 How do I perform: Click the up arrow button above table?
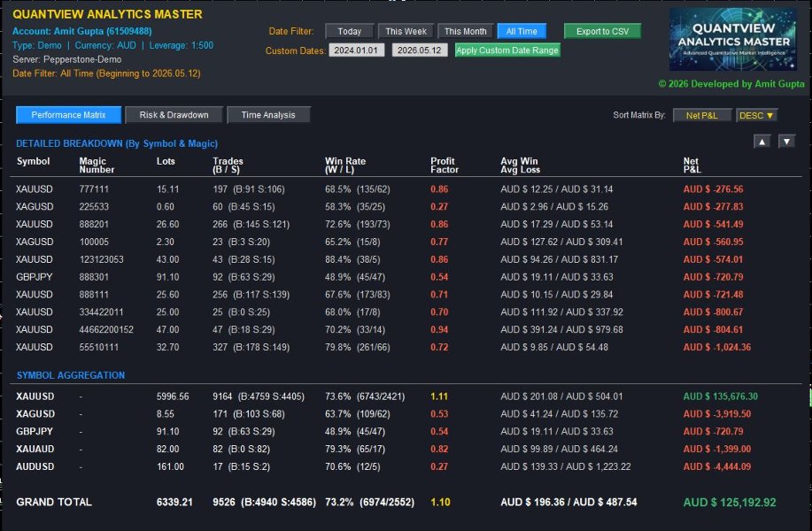(762, 142)
